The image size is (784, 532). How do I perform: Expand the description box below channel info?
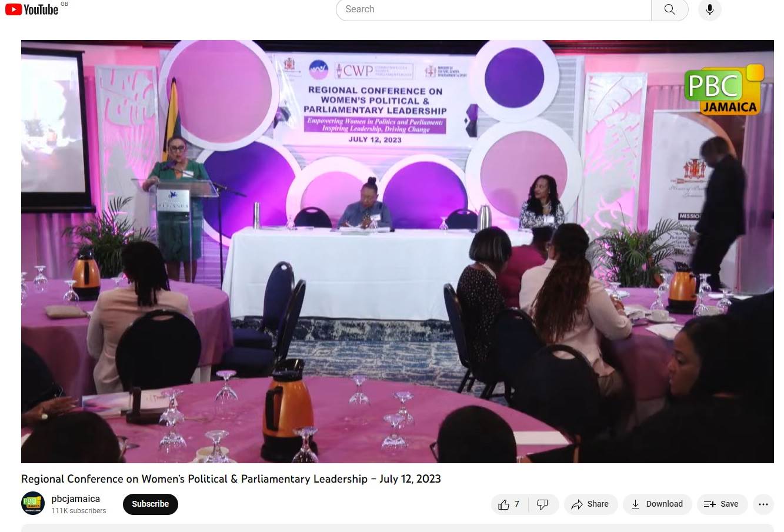click(397, 527)
